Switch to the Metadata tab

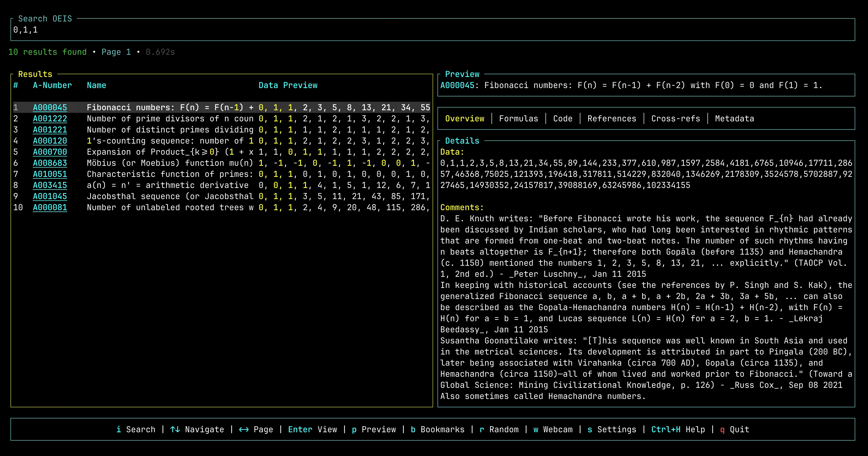pyautogui.click(x=734, y=119)
